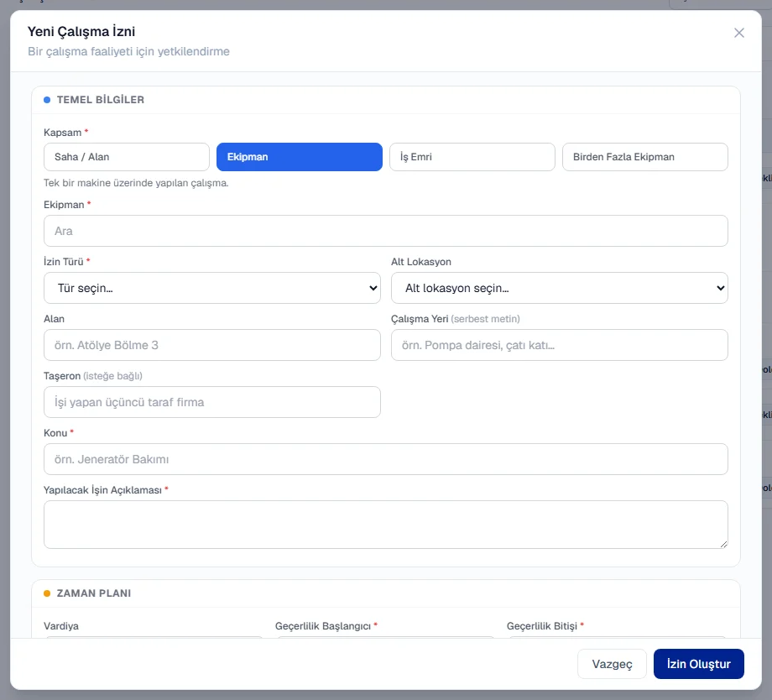Focus the Ekipman search field
The image size is (772, 700).
(385, 231)
